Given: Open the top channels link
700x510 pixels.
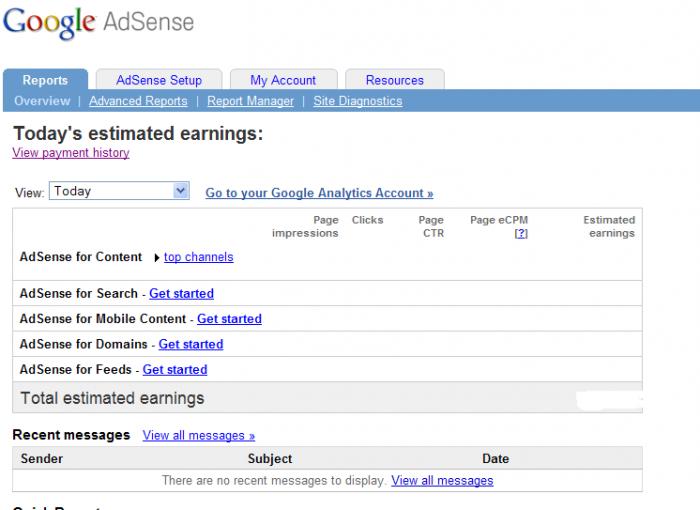Looking at the screenshot, I should point(198,257).
